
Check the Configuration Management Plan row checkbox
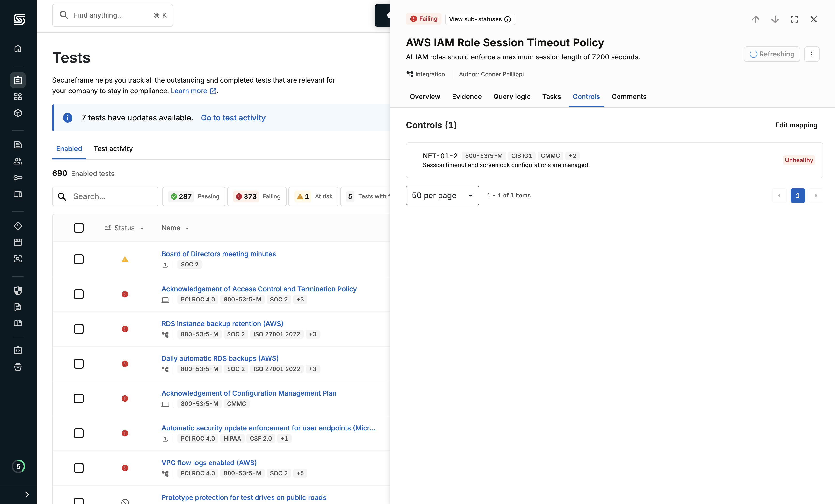point(79,398)
